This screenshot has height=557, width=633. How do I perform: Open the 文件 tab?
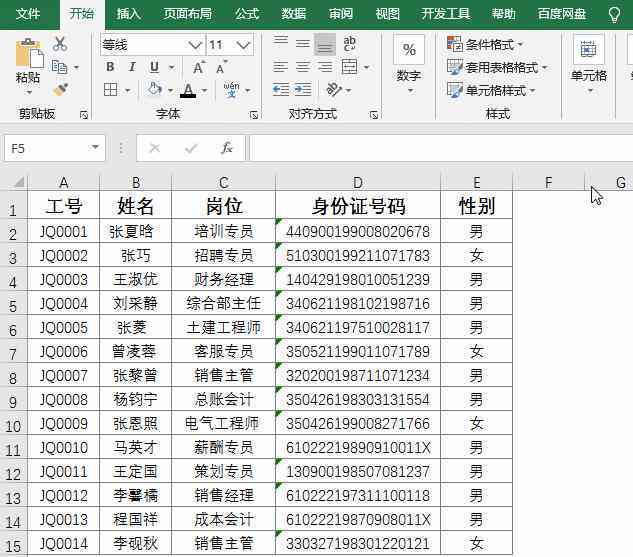28,15
